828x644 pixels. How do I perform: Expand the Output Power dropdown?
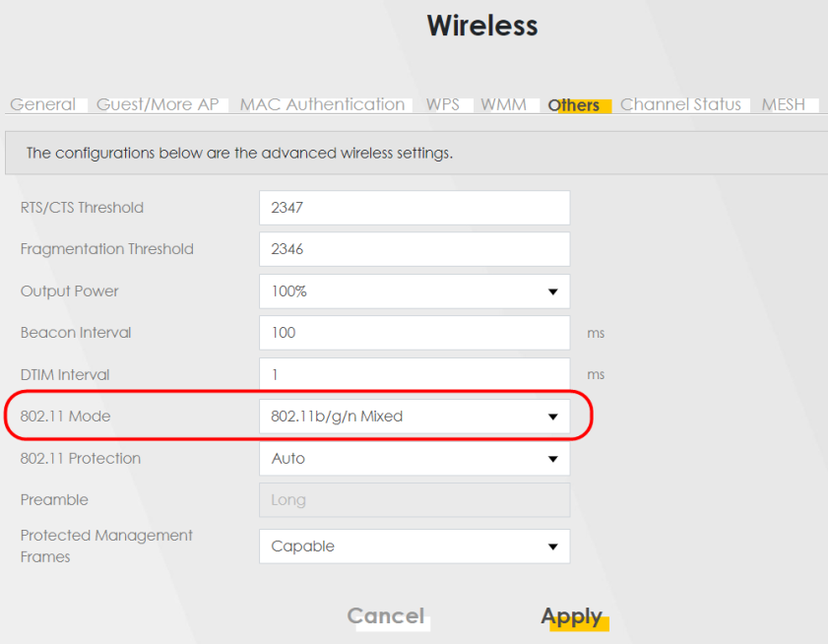[x=414, y=291]
